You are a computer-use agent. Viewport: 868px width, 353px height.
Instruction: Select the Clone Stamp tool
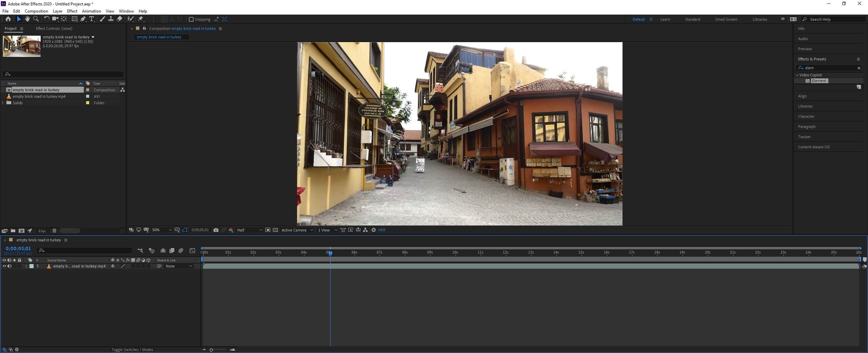click(111, 19)
